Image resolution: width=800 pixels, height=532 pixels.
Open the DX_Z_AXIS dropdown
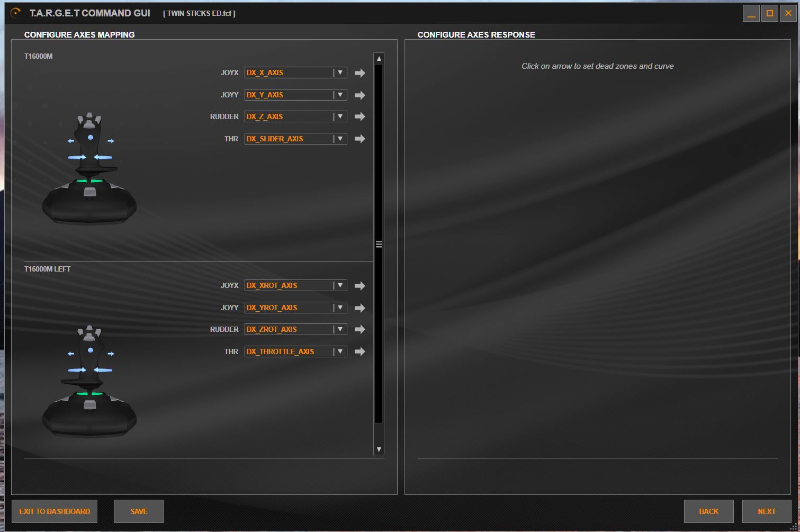(295, 116)
